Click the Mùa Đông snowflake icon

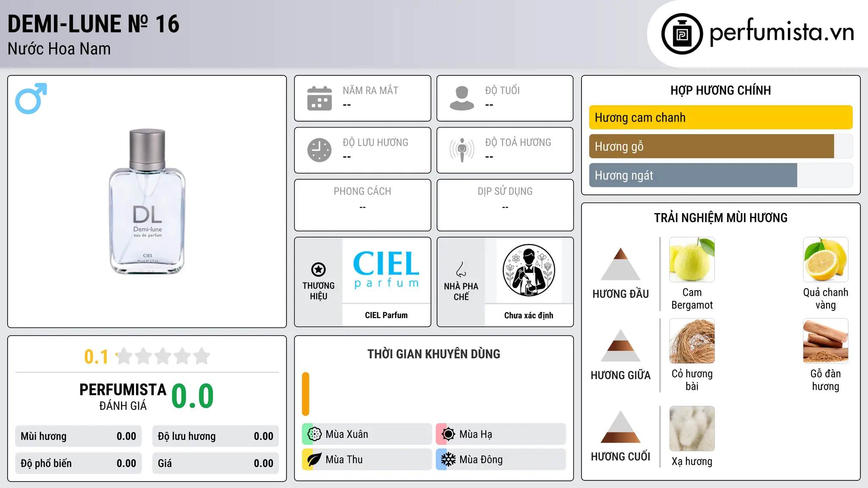point(448,460)
